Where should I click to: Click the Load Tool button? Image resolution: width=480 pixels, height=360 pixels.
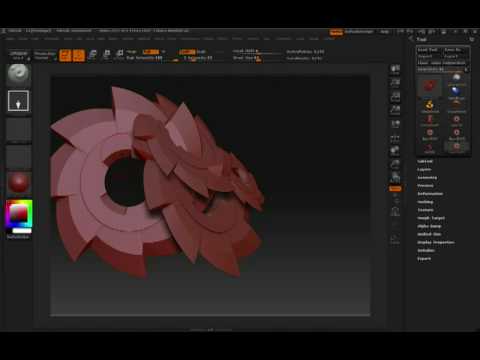tap(428, 50)
